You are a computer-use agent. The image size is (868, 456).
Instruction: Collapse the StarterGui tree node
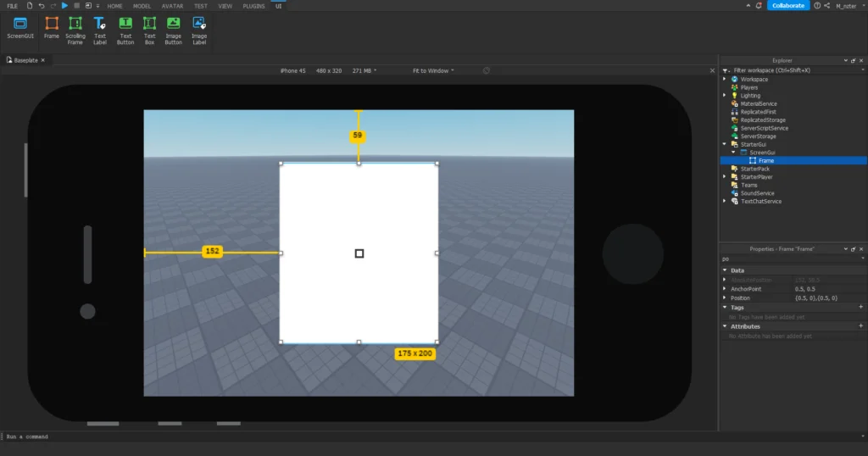pos(725,144)
